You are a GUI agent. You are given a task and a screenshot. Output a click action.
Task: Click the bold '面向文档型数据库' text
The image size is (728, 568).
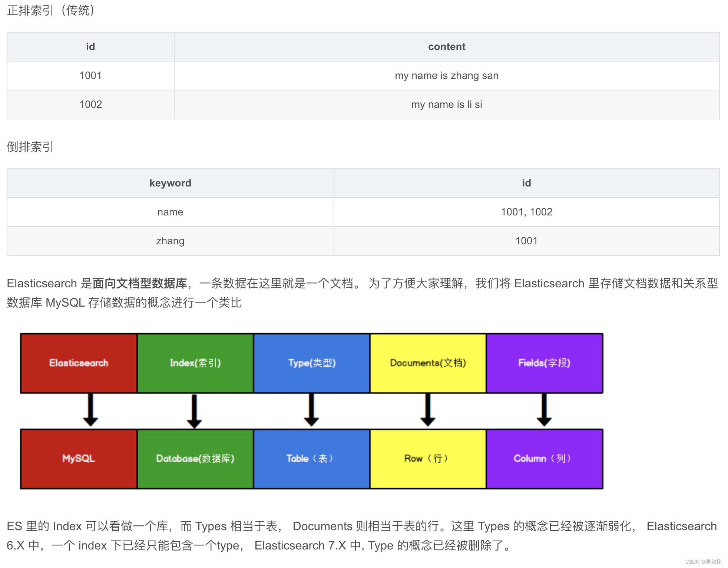tap(140, 283)
